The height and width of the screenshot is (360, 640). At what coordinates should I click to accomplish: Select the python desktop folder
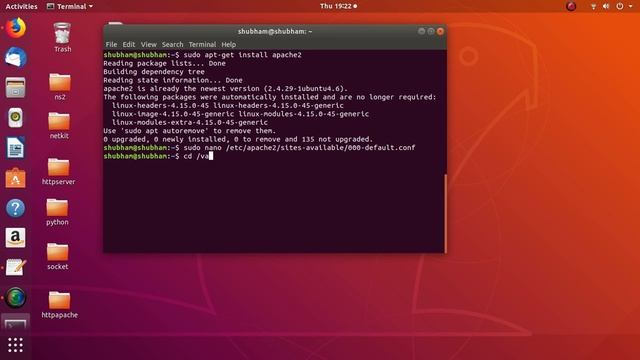pyautogui.click(x=57, y=212)
